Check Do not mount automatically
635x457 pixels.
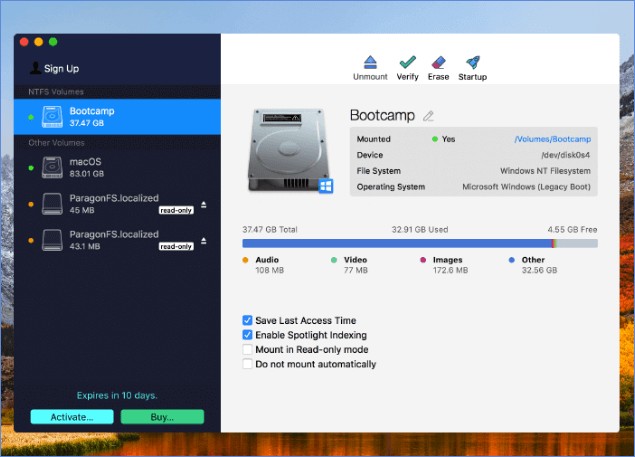click(247, 364)
